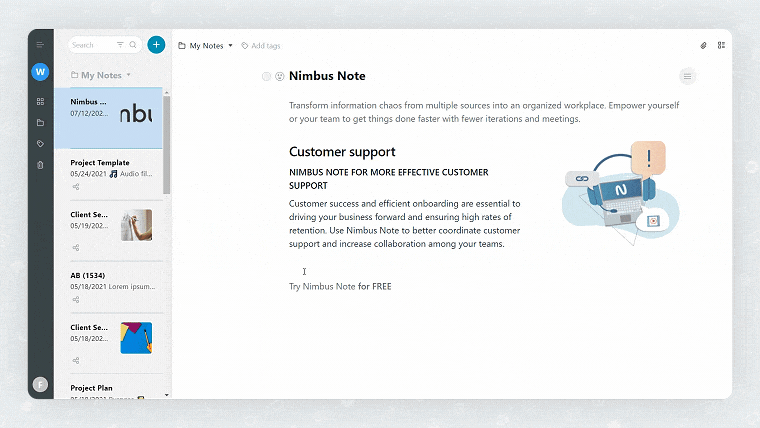
Task: Open the note layout options icon
Action: pos(721,45)
